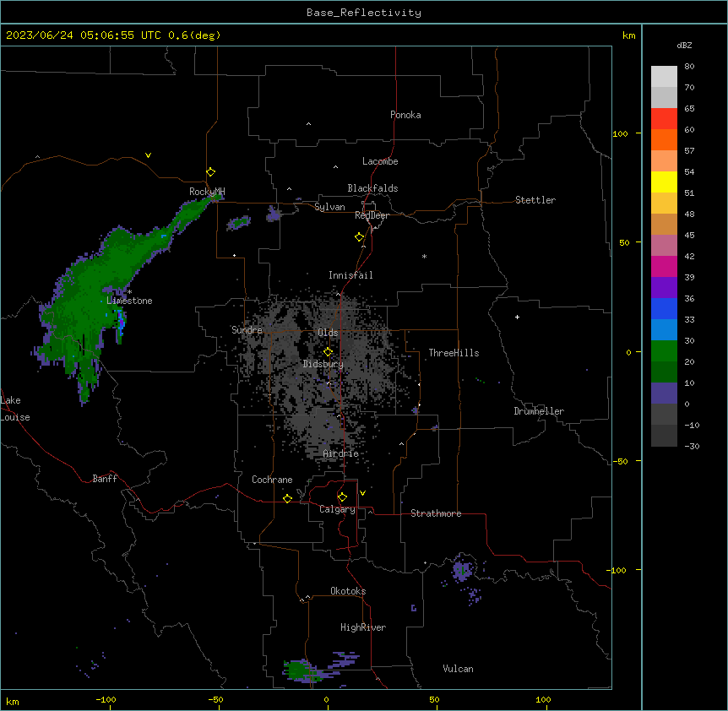Image resolution: width=728 pixels, height=711 pixels.
Task: Select the yellow diamond marker between Olds and Didsbury
Action: pos(328,352)
